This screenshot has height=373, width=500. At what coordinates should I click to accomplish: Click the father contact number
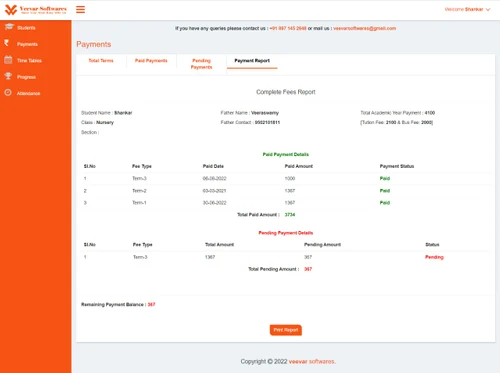point(267,122)
